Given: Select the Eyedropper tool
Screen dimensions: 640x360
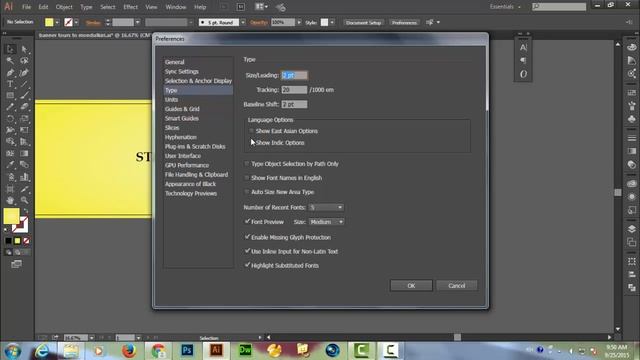Looking at the screenshot, I should (10, 165).
